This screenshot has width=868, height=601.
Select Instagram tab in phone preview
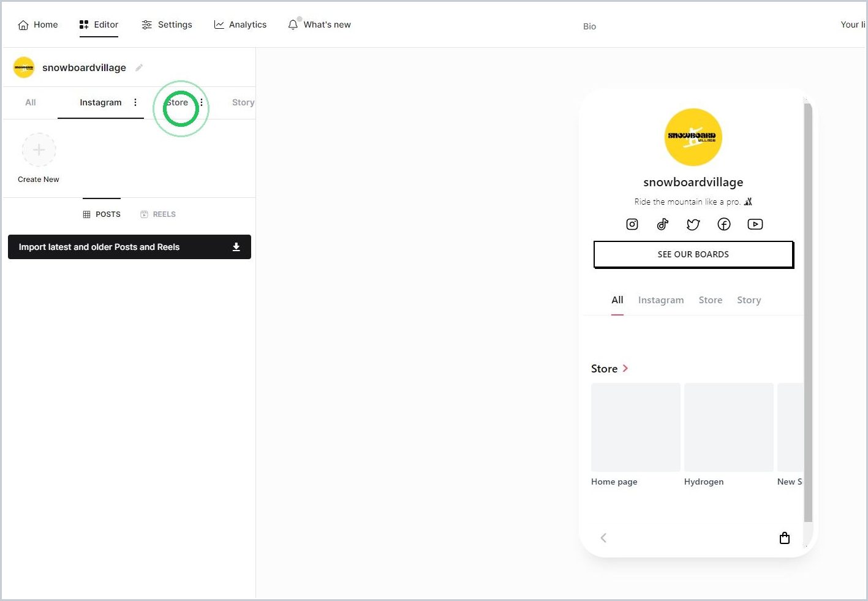[x=661, y=300]
